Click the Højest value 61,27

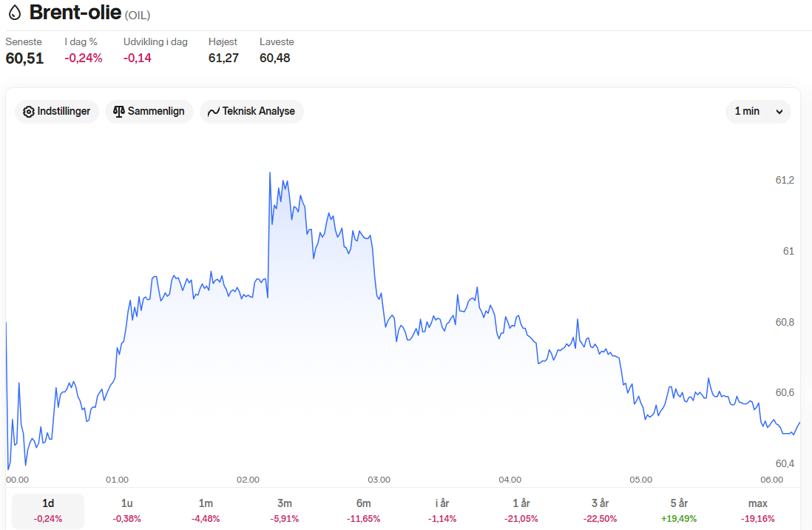[x=224, y=58]
